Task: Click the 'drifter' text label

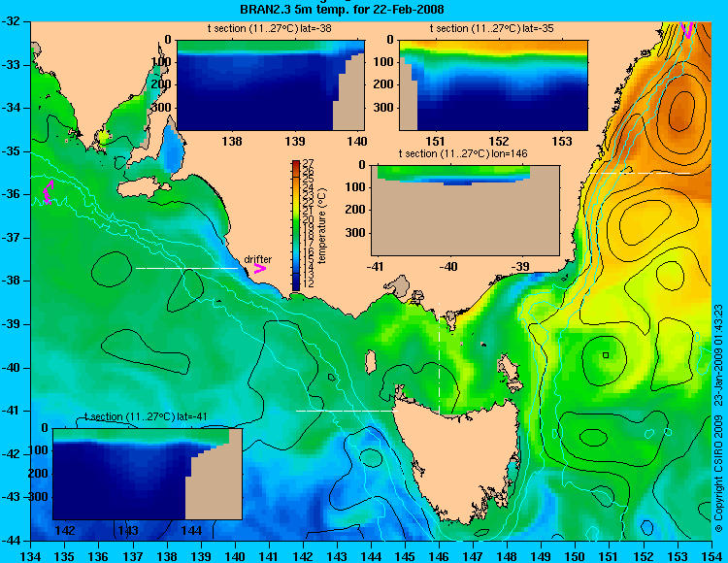Action: pyautogui.click(x=257, y=259)
